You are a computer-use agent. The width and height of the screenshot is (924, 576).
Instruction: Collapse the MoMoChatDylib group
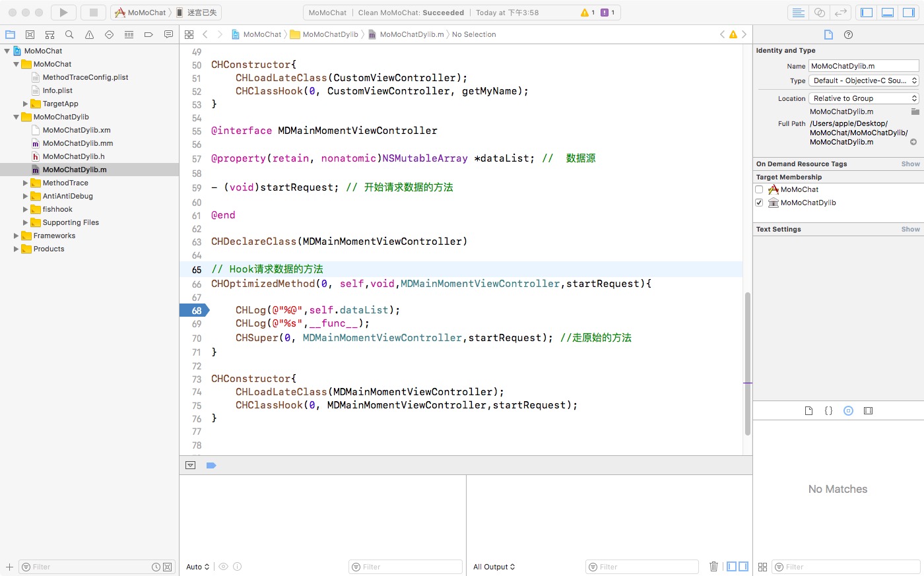coord(16,117)
